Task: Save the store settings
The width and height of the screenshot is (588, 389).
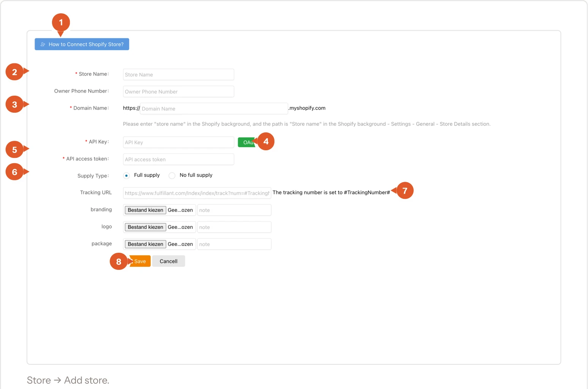Action: tap(140, 261)
